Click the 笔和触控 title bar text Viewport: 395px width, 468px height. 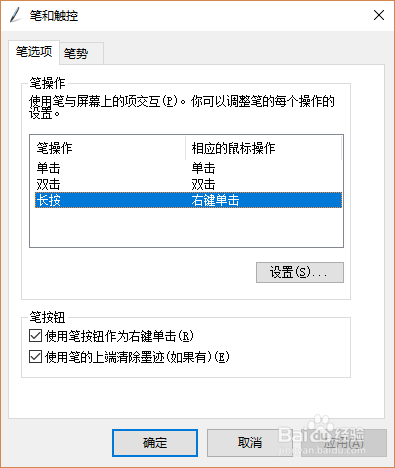pyautogui.click(x=54, y=16)
